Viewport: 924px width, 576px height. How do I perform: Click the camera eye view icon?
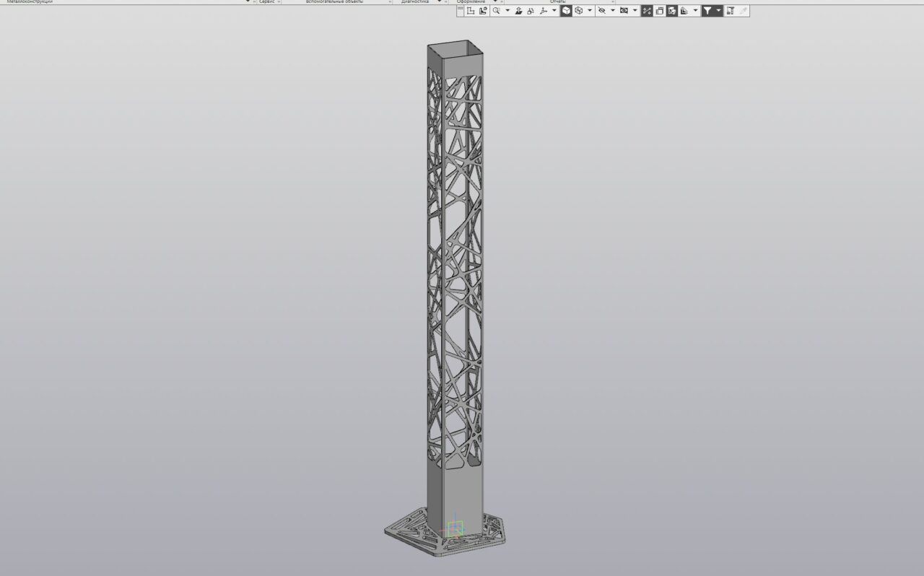[624, 11]
